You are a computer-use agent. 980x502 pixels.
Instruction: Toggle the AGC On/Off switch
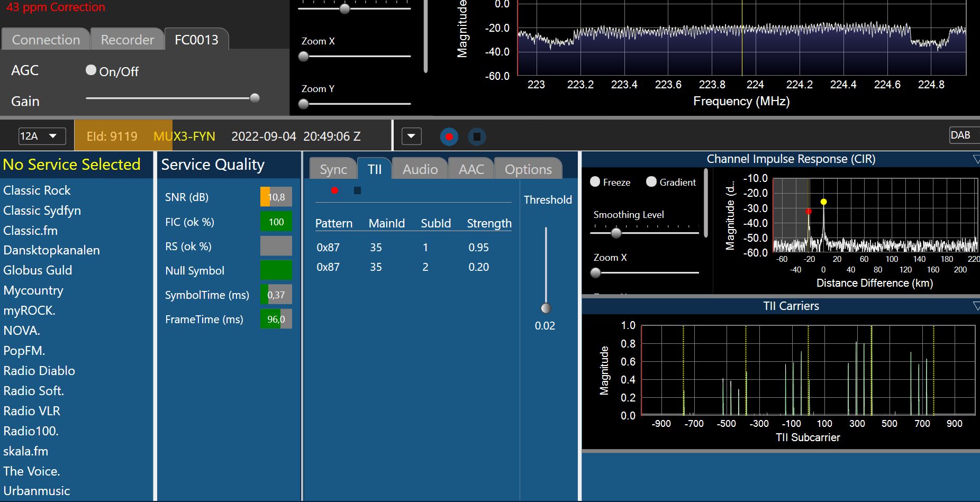point(91,70)
